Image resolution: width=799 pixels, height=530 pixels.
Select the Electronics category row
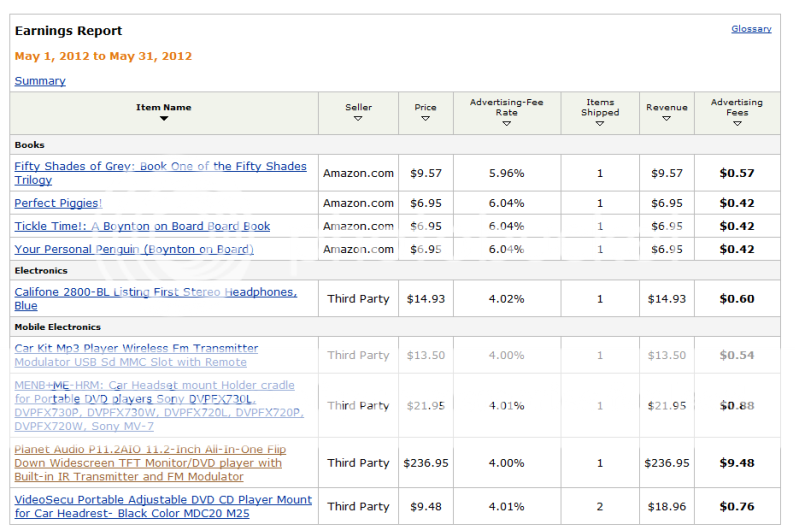click(395, 271)
